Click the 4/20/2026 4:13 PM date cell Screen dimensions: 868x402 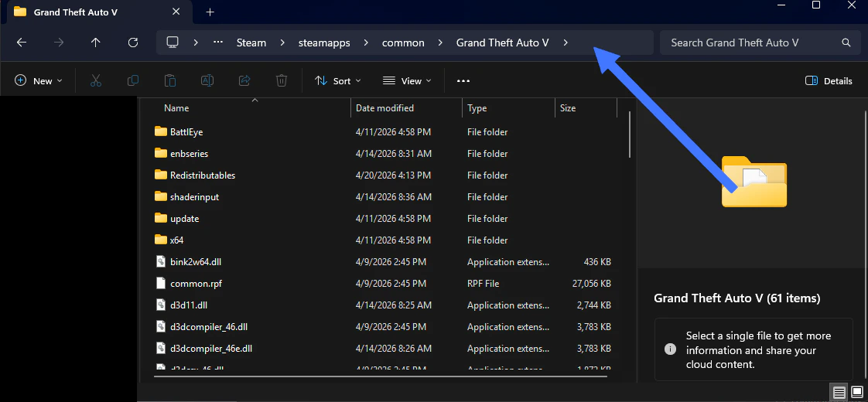393,175
